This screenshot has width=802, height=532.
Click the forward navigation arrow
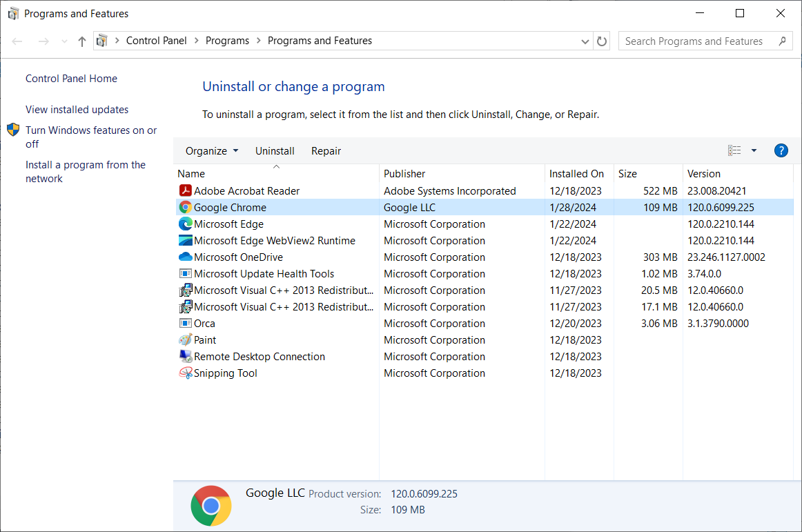(x=44, y=41)
